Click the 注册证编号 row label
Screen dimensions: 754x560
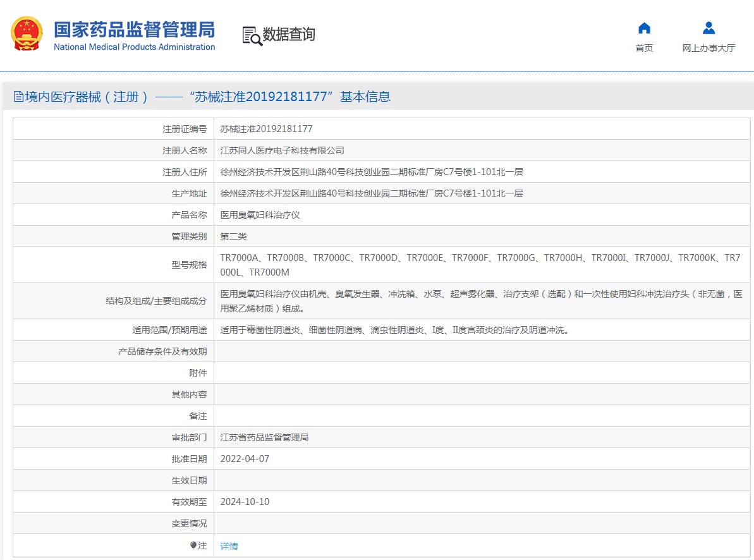tap(185, 129)
